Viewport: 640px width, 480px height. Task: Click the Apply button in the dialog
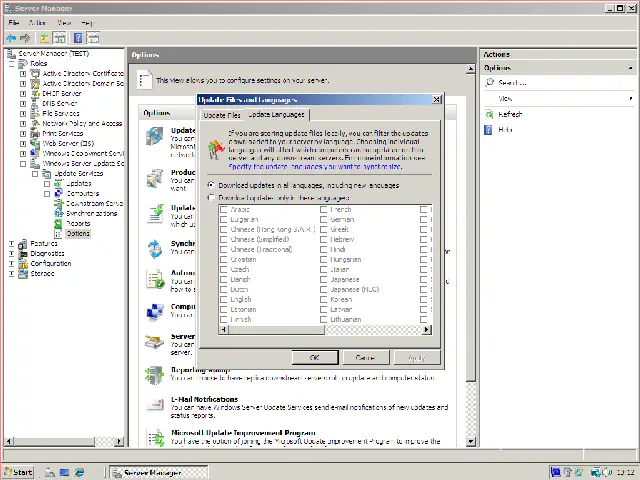[x=417, y=358]
